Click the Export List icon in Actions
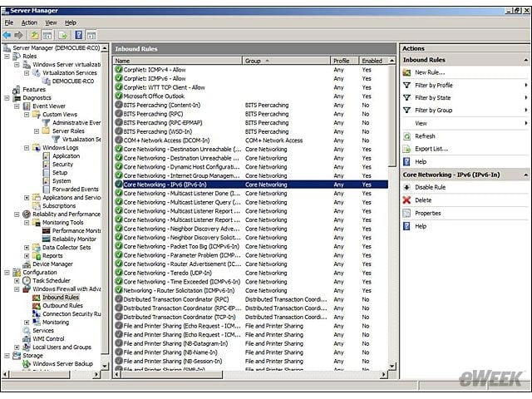The image size is (532, 399). click(x=406, y=149)
